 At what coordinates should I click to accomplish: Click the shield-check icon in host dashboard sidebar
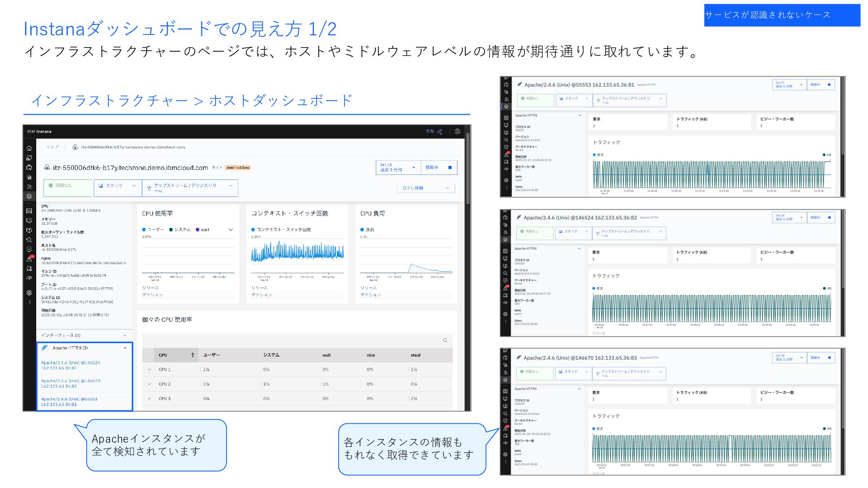point(29,249)
